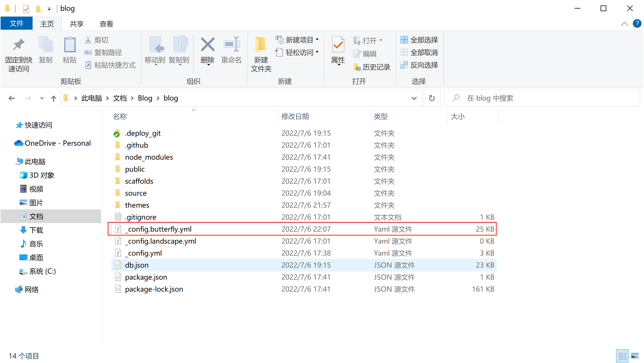Image resolution: width=644 pixels, height=363 pixels.
Task: Switch to the large icons view button
Action: click(x=635, y=356)
